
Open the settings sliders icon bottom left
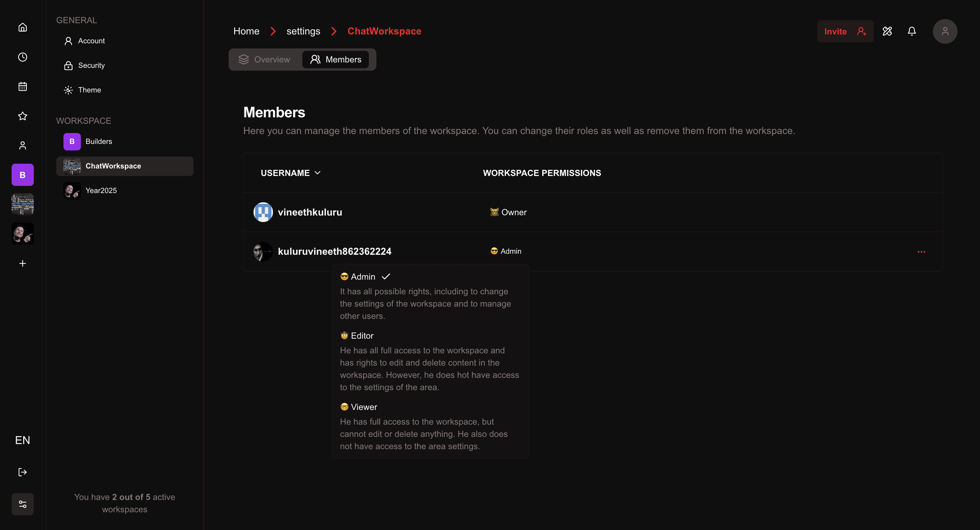[23, 504]
